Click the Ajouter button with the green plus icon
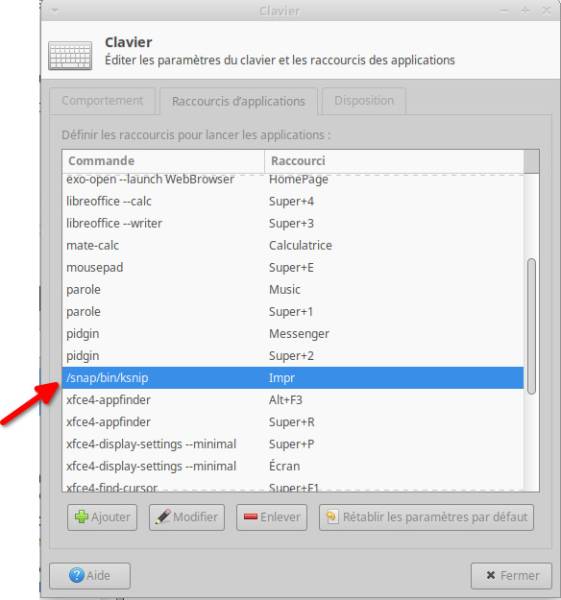The width and height of the screenshot is (561, 600). click(102, 517)
